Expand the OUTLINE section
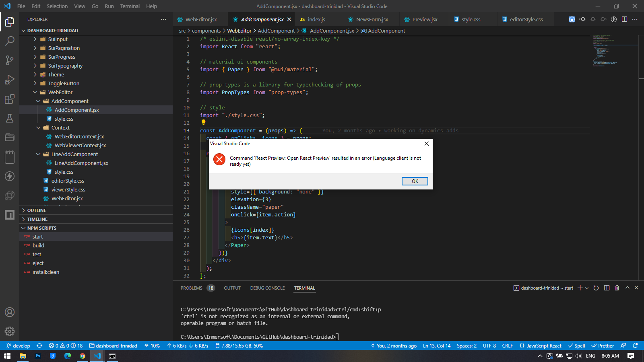The width and height of the screenshot is (644, 362). coord(96,210)
